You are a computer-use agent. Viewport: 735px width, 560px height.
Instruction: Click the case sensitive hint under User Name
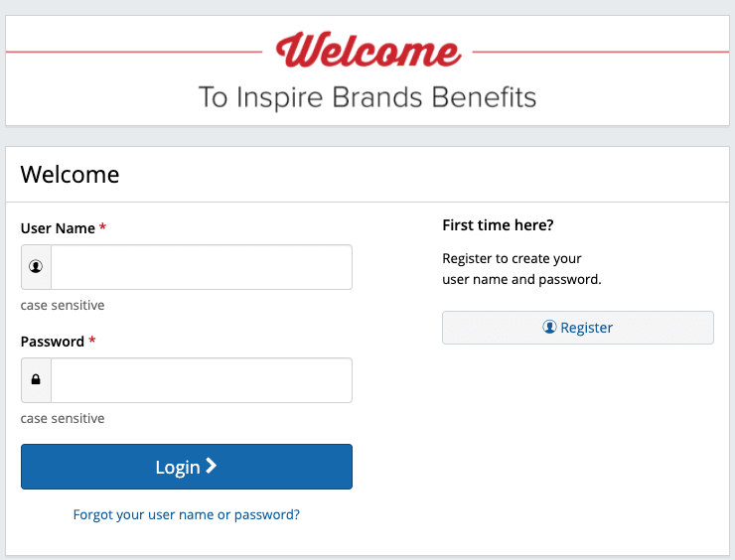[x=63, y=306]
